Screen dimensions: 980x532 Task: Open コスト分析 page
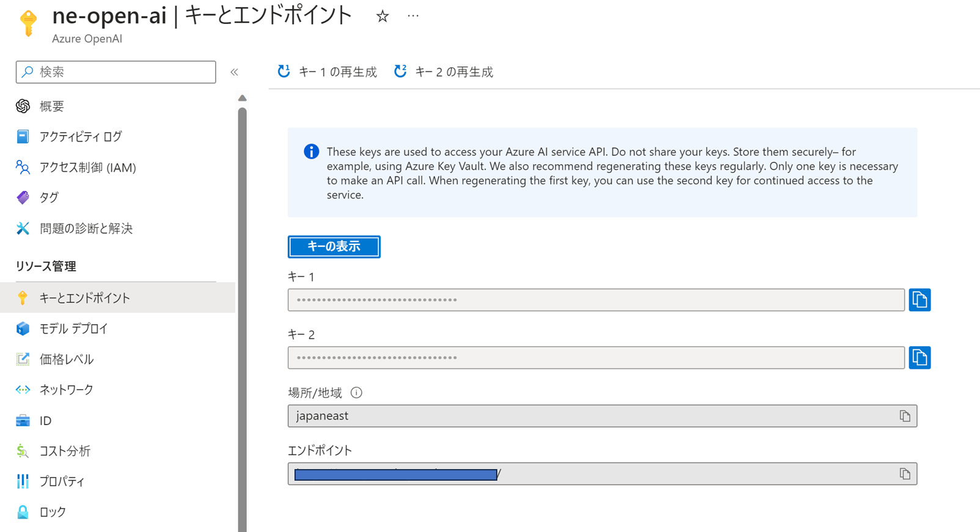pos(65,451)
